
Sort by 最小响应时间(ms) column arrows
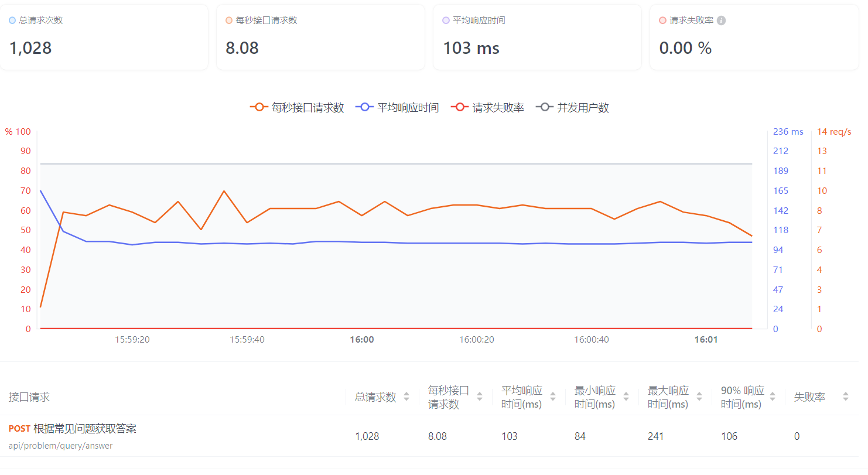coord(626,397)
